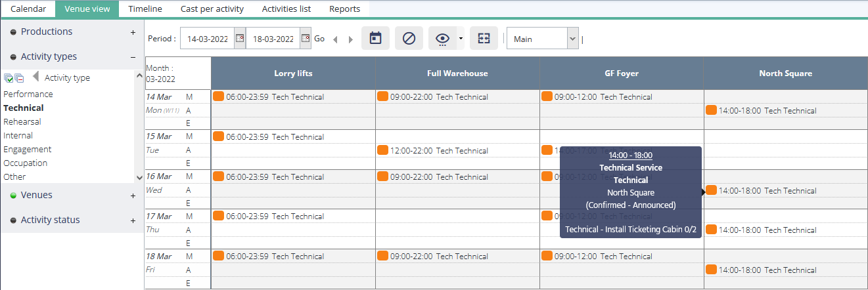Click the 15 Mar date label
The height and width of the screenshot is (290, 868).
coord(158,136)
